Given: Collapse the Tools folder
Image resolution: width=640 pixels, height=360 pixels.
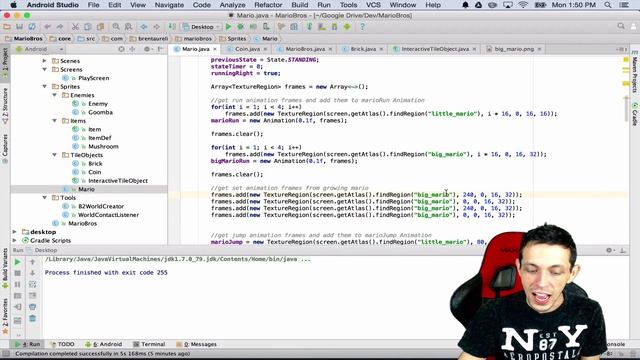Looking at the screenshot, I should [44, 198].
